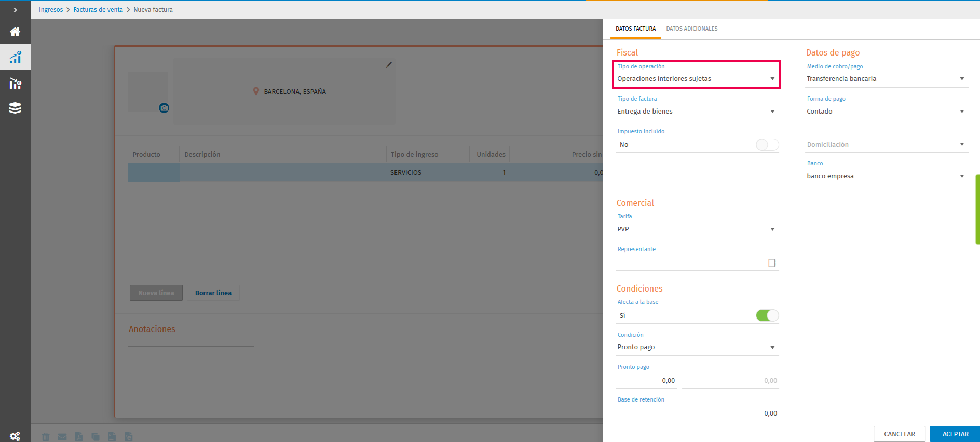Toggle the Impuesto incluido switch
980x442 pixels.
coord(767,145)
